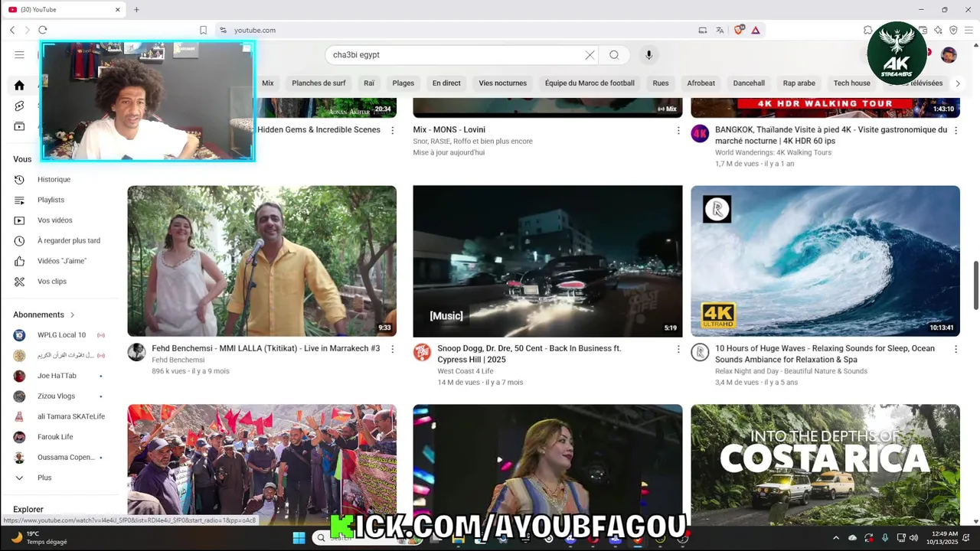Select the Afrobeat filter chip
This screenshot has height=551, width=980.
click(701, 83)
